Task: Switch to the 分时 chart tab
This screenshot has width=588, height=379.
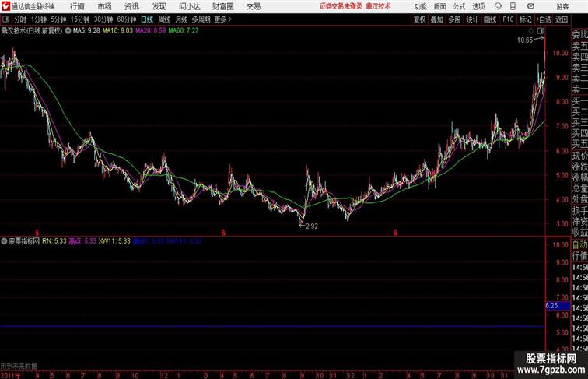Action: pyautogui.click(x=20, y=19)
